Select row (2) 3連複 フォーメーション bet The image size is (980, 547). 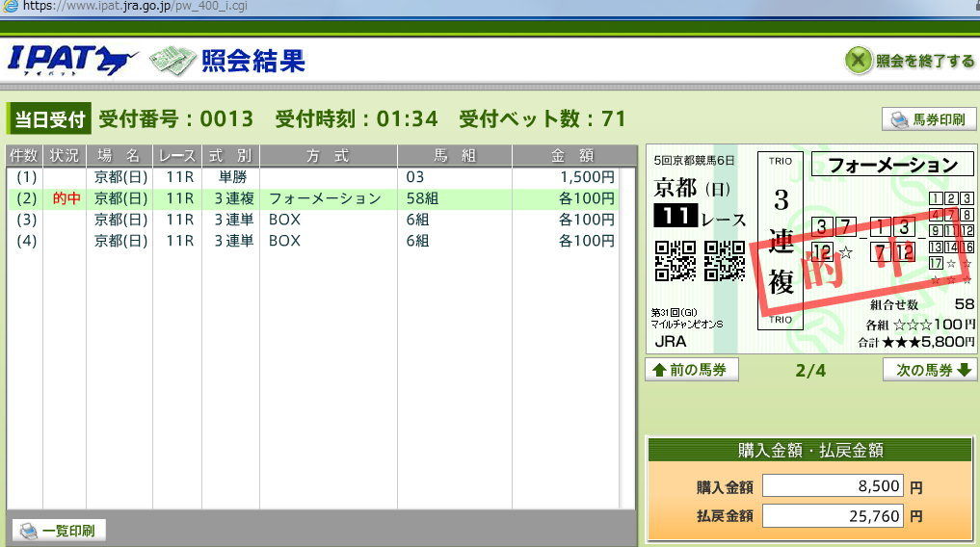312,198
